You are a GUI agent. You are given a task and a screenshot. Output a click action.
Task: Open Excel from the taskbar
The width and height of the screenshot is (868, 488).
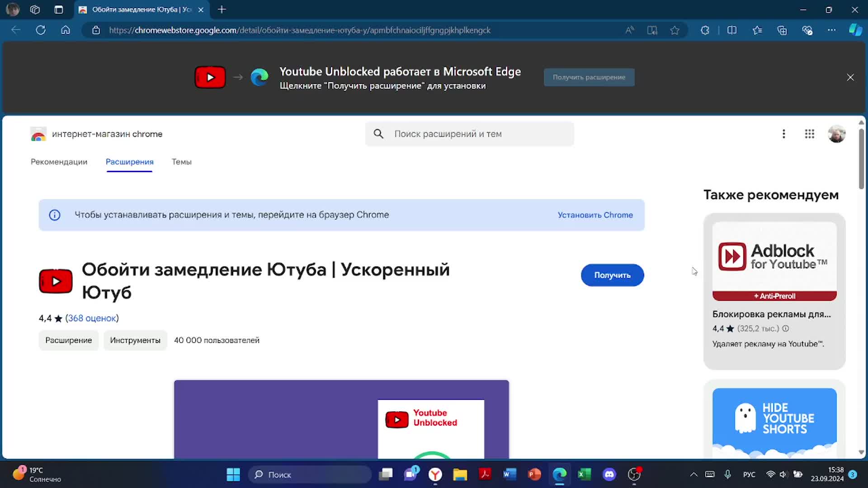click(x=585, y=474)
